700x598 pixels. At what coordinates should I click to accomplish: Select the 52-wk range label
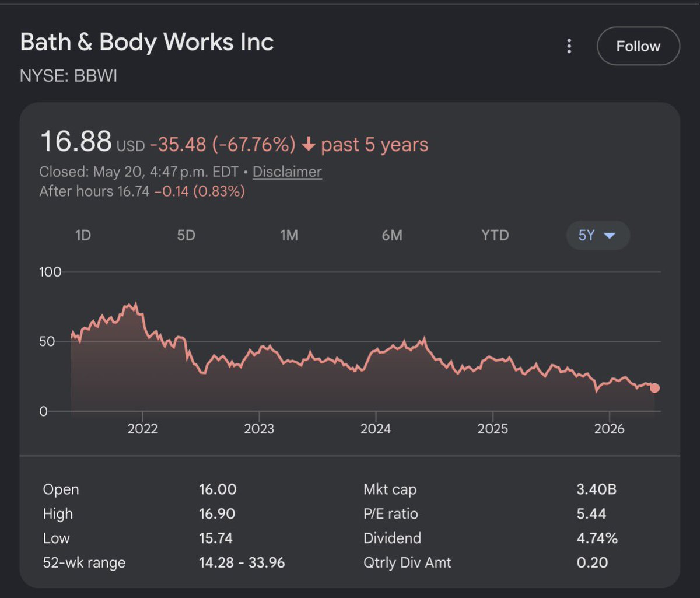point(84,563)
